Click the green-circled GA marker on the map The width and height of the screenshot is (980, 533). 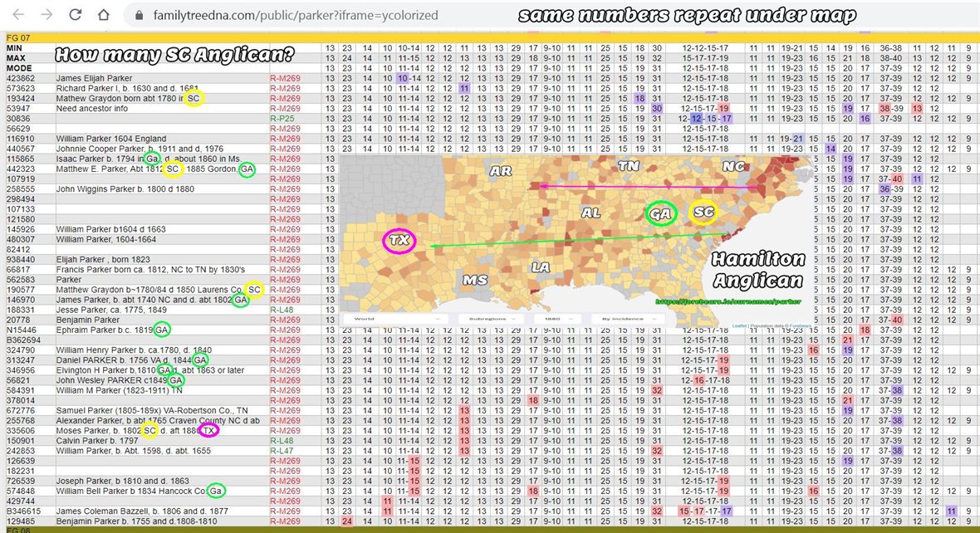click(661, 213)
